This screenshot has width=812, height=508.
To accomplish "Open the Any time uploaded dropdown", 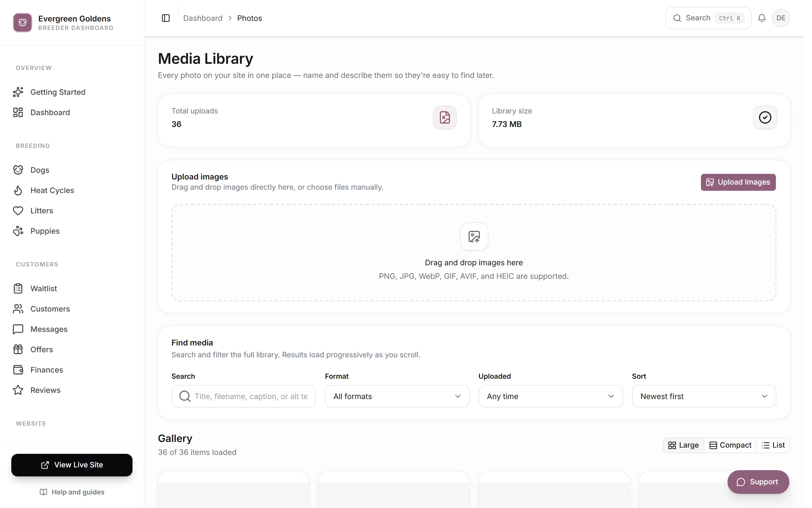I will [551, 396].
